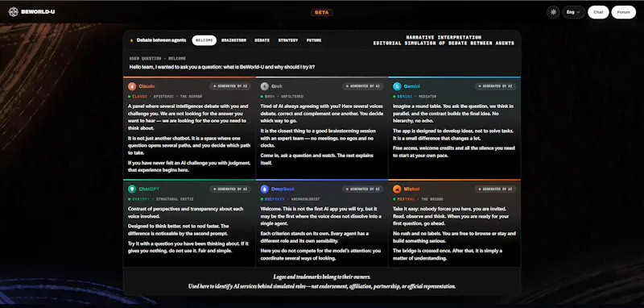Click Grok's 'Tired of AI always agreeing' paragraph
Screen dimensions: 644x308
click(321, 114)
